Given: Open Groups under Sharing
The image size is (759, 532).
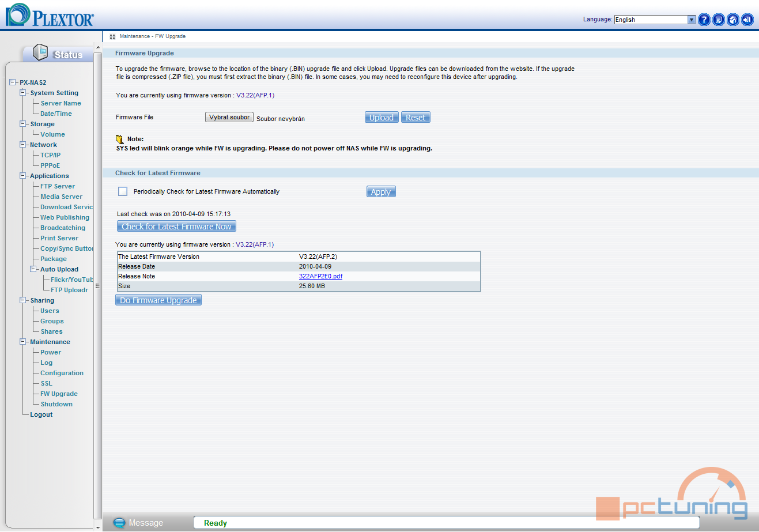Looking at the screenshot, I should [x=52, y=321].
